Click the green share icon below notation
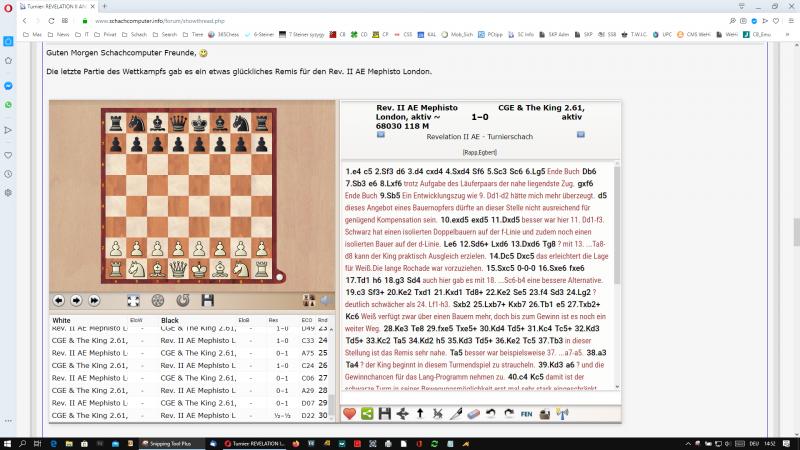The width and height of the screenshot is (800, 450). click(368, 413)
